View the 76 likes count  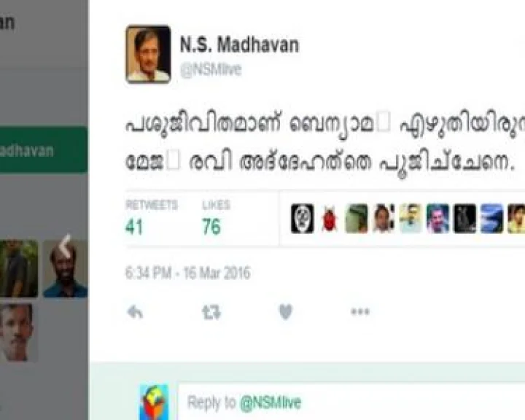[x=211, y=227]
